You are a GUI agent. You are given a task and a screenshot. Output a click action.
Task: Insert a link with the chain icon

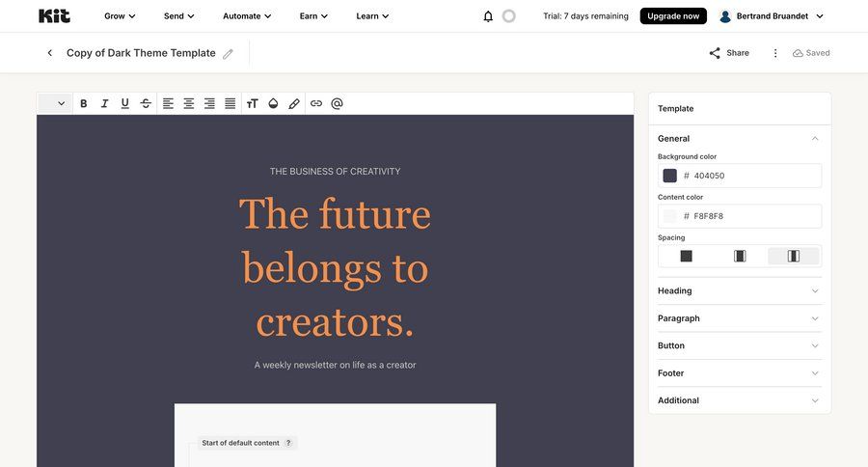pos(316,103)
